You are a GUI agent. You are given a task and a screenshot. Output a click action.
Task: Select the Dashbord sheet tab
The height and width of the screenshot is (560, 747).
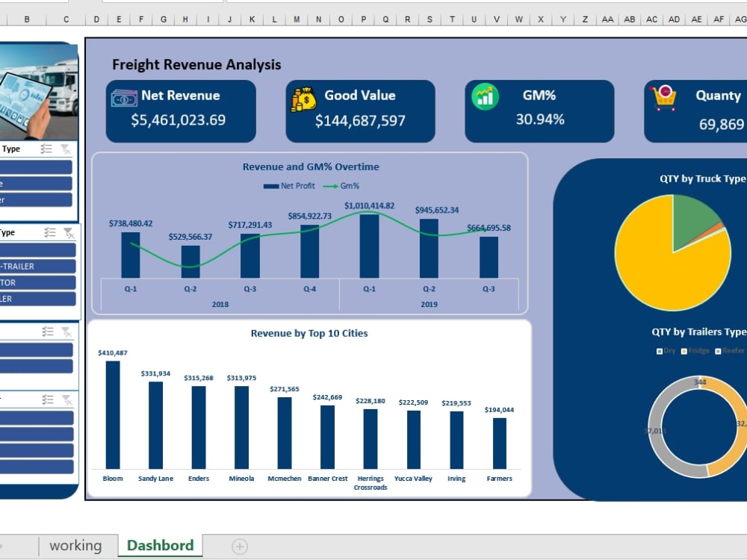pos(161,546)
